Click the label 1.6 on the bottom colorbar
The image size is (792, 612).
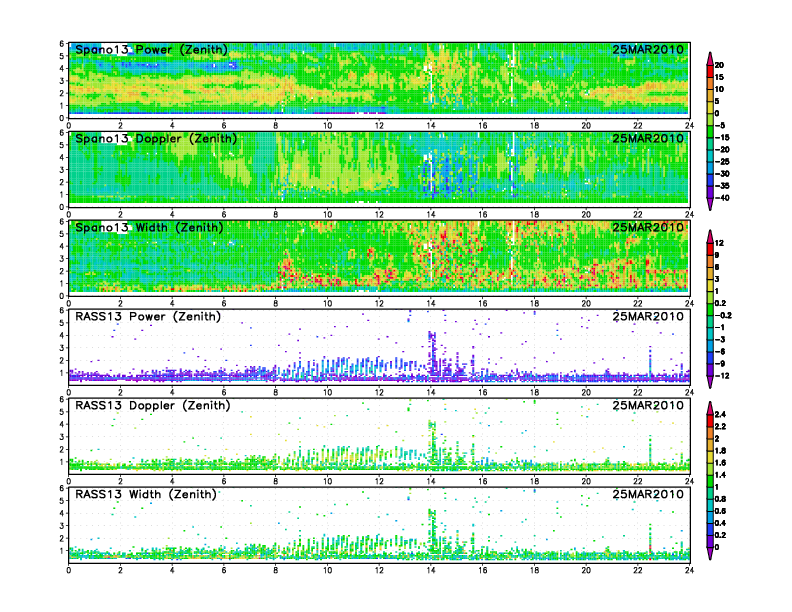click(720, 463)
